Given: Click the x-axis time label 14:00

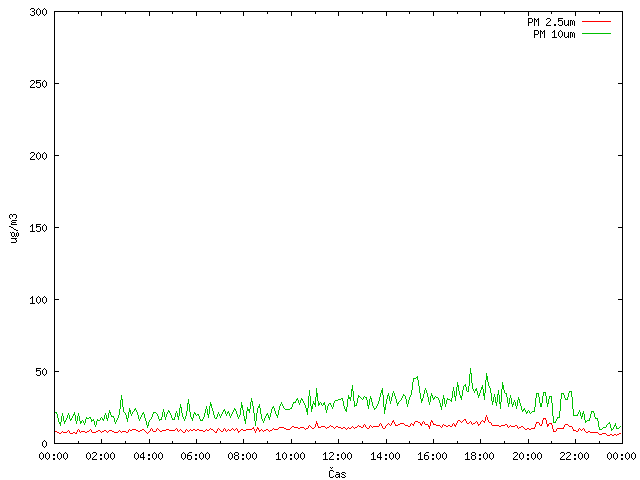Looking at the screenshot, I should pos(385,456).
